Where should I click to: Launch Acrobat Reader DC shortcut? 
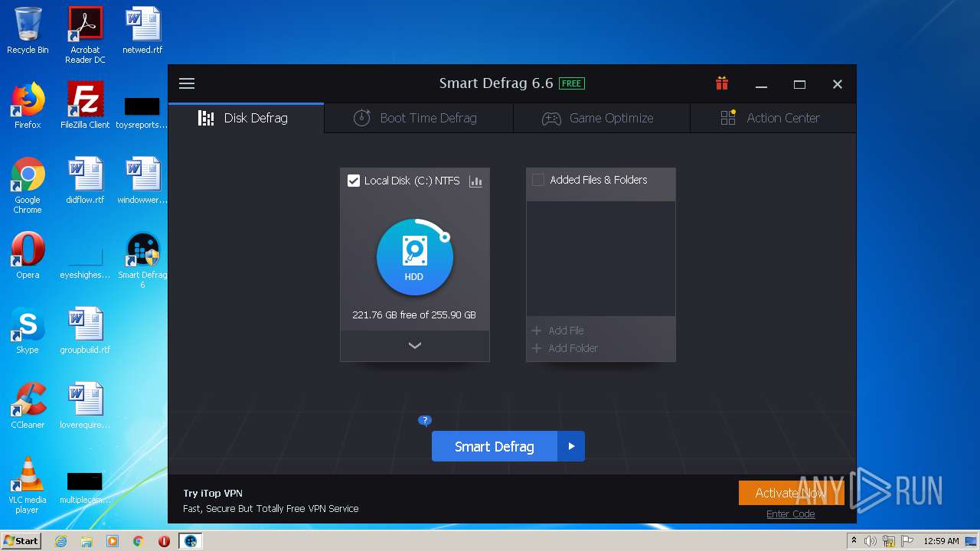[85, 35]
